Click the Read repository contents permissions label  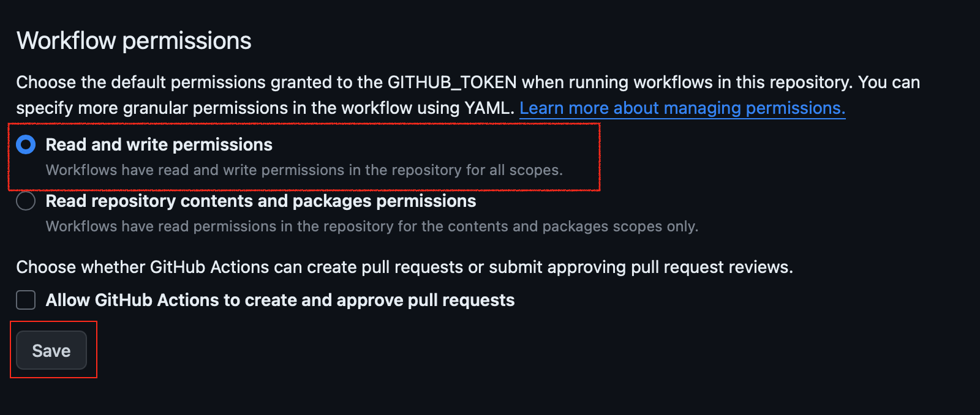260,201
